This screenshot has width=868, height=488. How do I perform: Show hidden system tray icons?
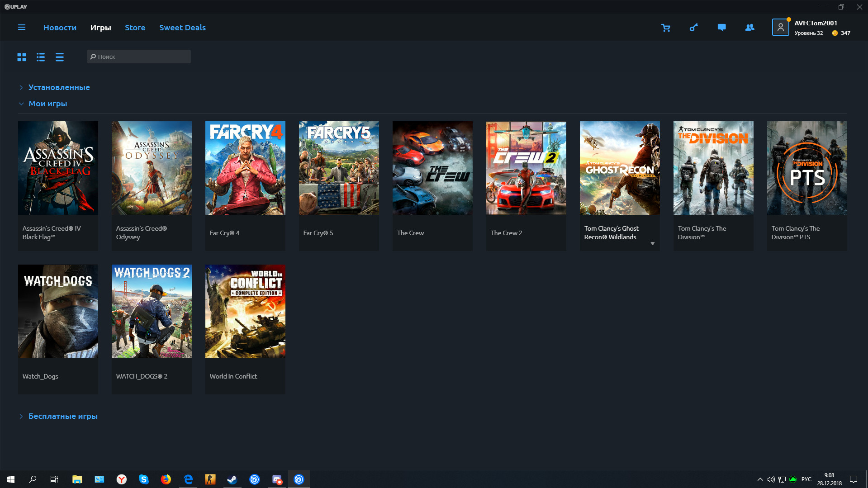pos(760,479)
